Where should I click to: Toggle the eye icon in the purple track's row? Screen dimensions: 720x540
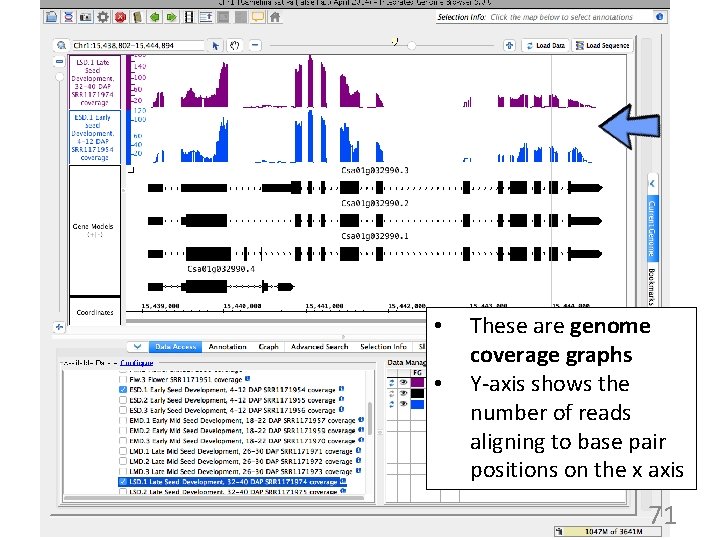[403, 382]
